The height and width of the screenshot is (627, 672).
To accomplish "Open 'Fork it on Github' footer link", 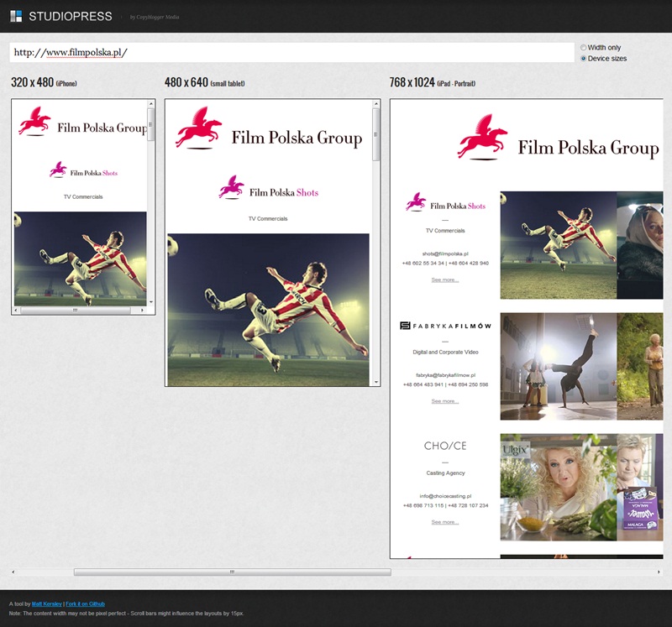I will [86, 603].
